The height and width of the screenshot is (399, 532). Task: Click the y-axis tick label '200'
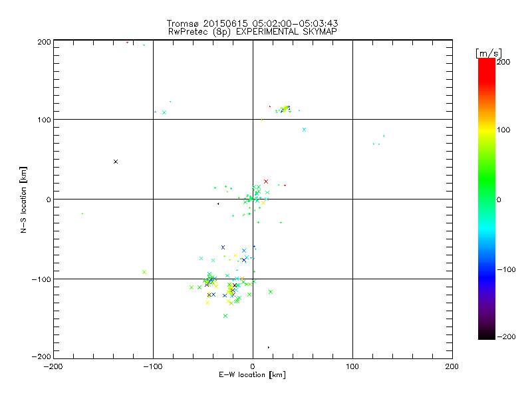pos(44,42)
